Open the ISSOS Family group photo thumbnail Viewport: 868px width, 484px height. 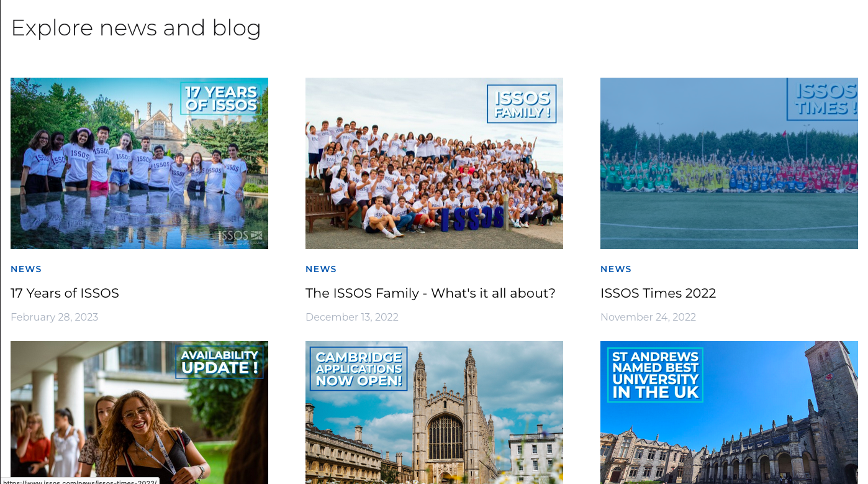pos(434,163)
